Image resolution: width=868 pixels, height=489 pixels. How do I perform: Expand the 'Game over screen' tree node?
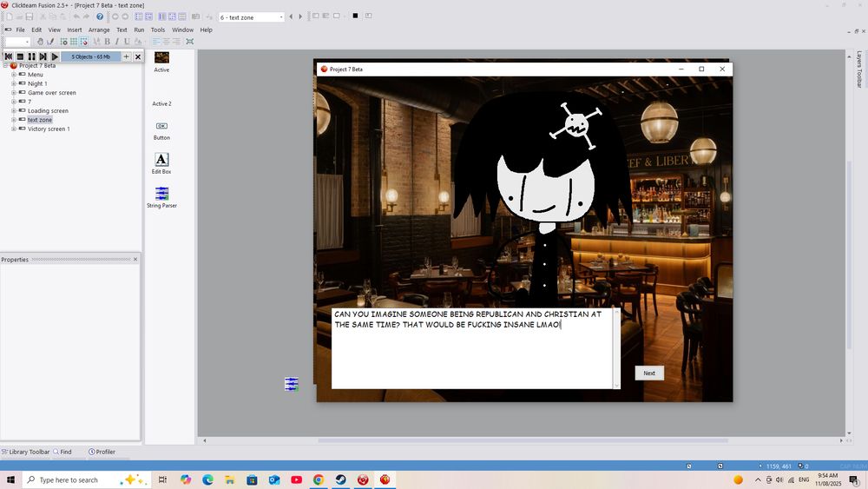tap(14, 93)
